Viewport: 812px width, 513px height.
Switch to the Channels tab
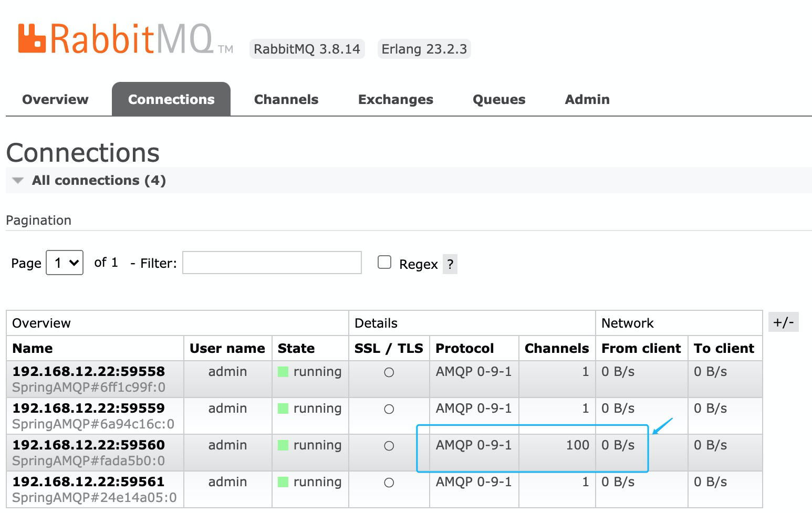click(286, 99)
